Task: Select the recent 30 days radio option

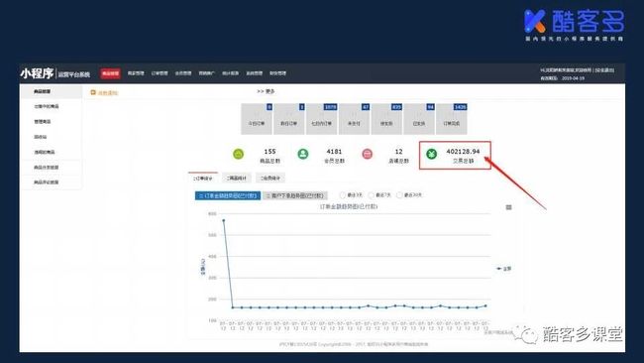Action: coord(399,195)
